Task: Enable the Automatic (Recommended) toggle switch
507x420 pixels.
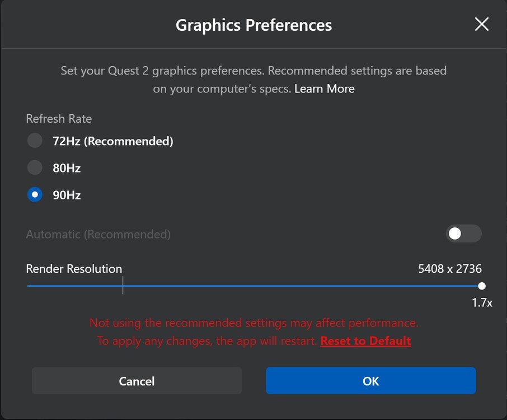Action: click(463, 234)
